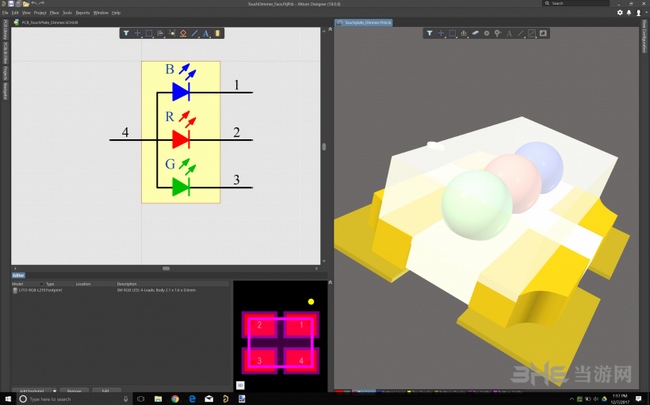Open Chrome from the Windows taskbar
Screen dimensions: 650x405
click(x=175, y=399)
